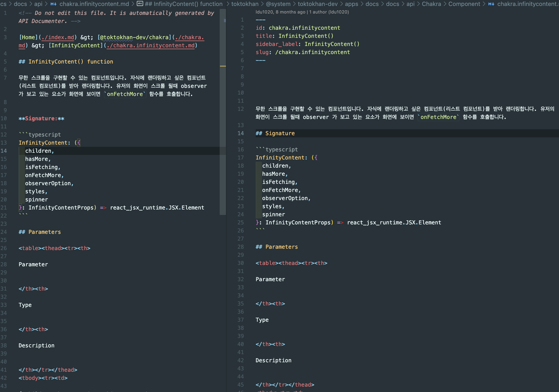Follow the ./chakra.infinitycontent.md link
The height and width of the screenshot is (392, 559).
point(150,45)
